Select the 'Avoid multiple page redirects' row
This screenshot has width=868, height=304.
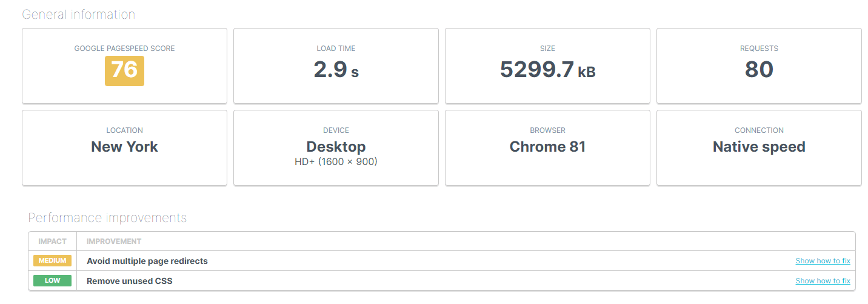pos(441,261)
